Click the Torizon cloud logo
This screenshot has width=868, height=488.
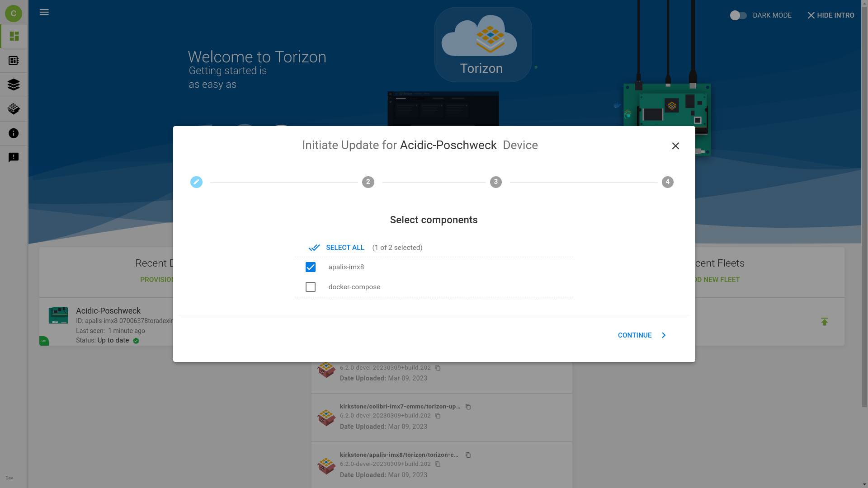[483, 44]
